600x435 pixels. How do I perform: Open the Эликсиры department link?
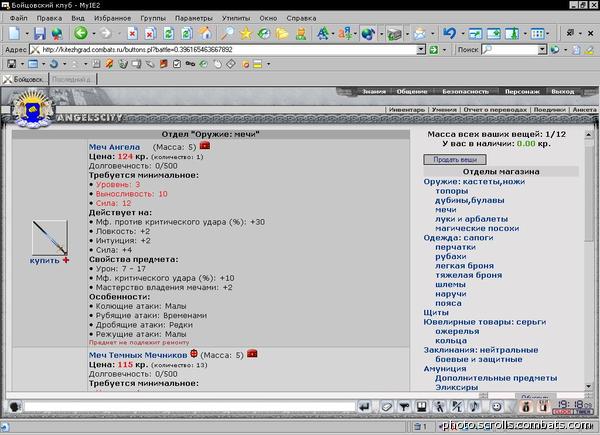pos(457,387)
